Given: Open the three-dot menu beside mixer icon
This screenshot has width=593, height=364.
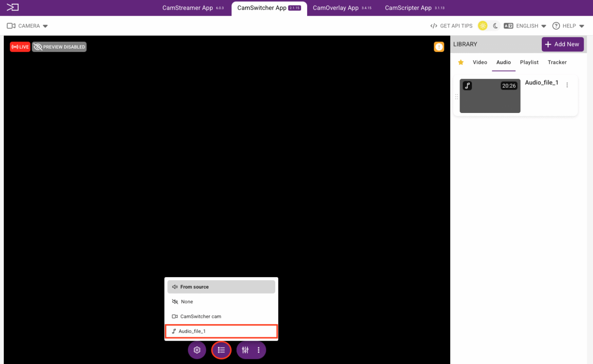Looking at the screenshot, I should coord(258,350).
